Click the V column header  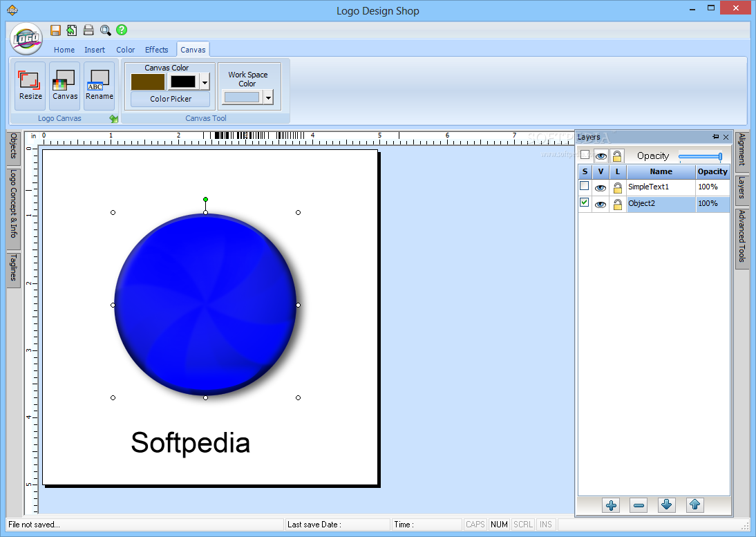pos(601,171)
